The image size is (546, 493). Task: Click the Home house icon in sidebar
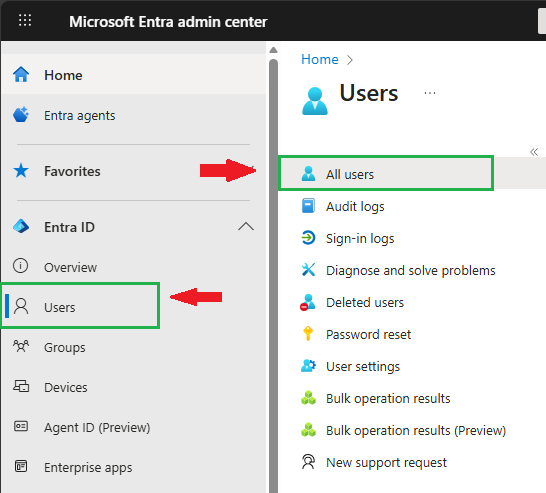click(21, 75)
